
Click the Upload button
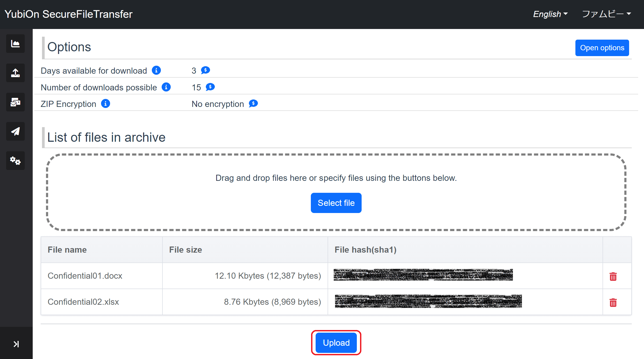[336, 343]
